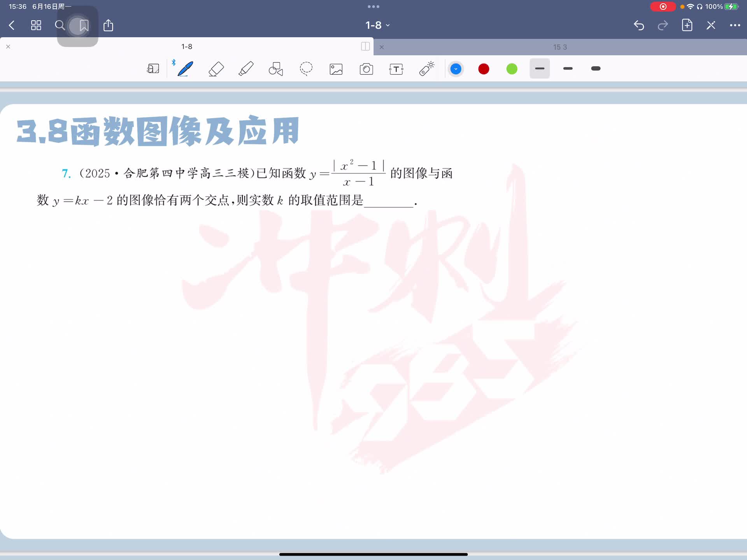747x560 pixels.
Task: Select the Text box tool
Action: click(396, 69)
